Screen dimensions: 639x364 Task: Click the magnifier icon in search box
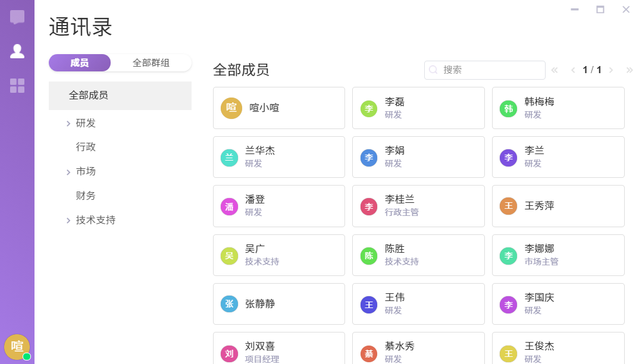click(434, 70)
